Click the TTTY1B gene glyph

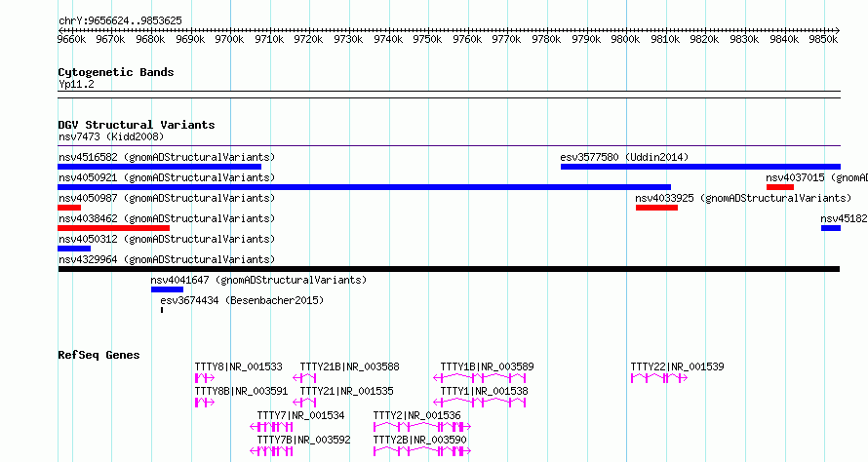(480, 378)
